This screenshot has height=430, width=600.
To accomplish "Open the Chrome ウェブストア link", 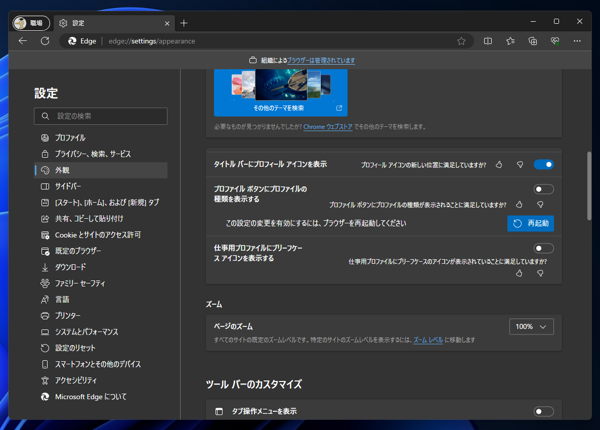I will [x=328, y=127].
